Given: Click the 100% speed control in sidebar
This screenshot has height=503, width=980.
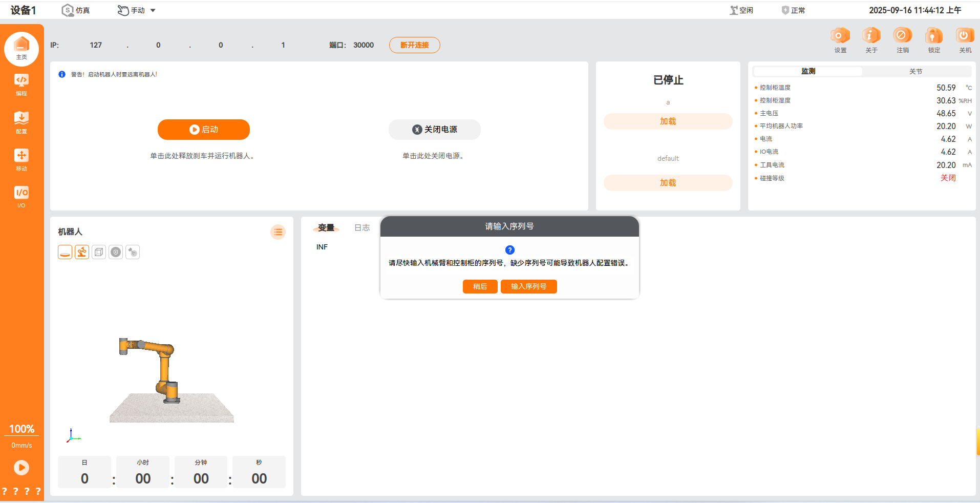Looking at the screenshot, I should coord(22,429).
